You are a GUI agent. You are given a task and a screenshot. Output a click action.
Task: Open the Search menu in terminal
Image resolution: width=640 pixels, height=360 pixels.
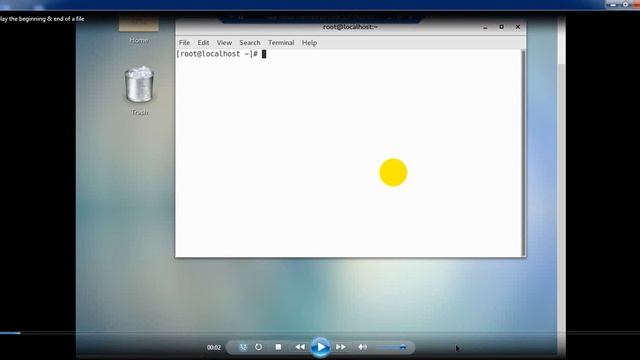tap(250, 42)
